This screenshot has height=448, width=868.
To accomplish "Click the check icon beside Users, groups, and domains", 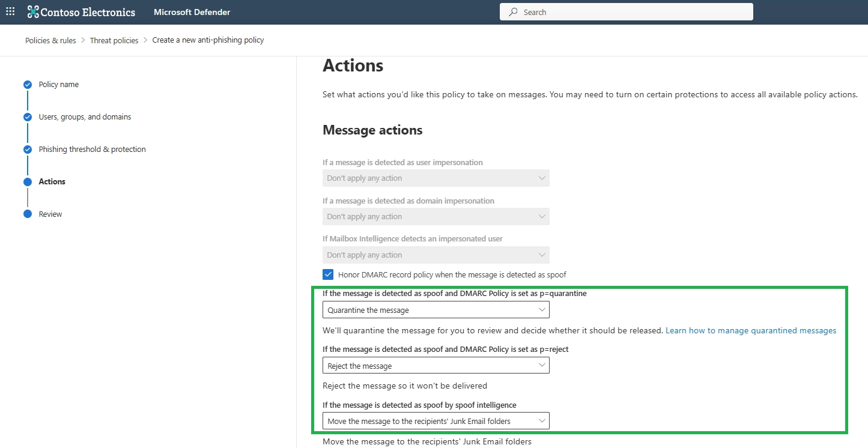I will 27,117.
